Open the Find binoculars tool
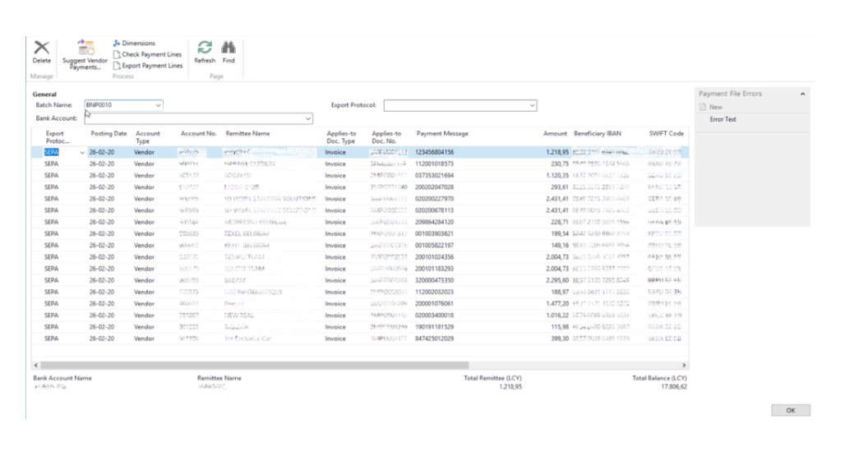This screenshot has width=868, height=475. (x=229, y=51)
